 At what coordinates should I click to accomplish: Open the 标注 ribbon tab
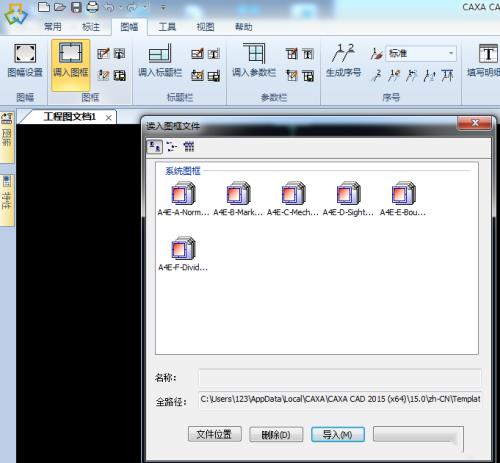click(x=91, y=27)
